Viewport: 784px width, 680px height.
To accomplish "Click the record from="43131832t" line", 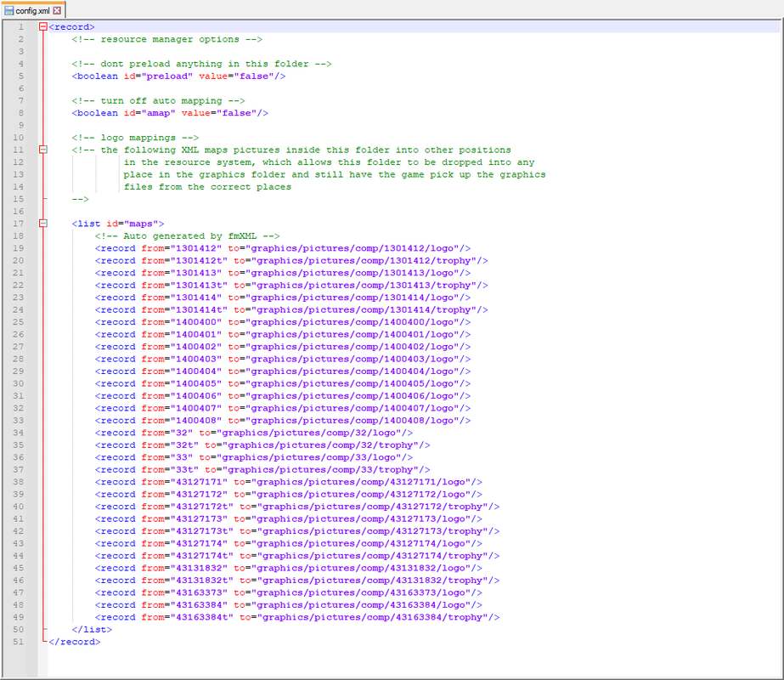I will click(x=297, y=581).
